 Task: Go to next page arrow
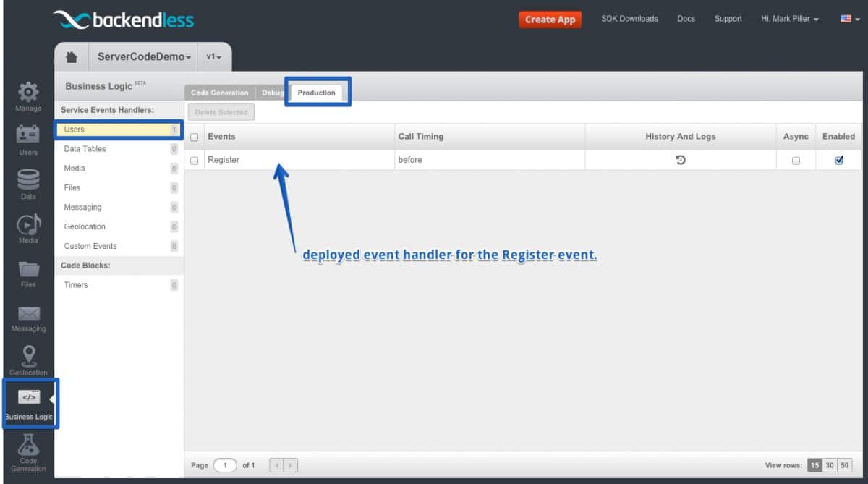pos(290,465)
